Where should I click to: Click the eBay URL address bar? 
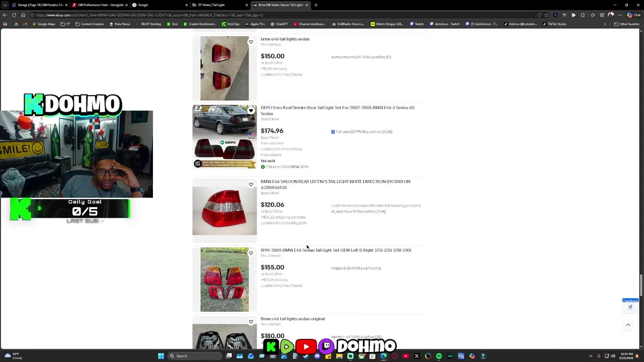[x=282, y=15]
